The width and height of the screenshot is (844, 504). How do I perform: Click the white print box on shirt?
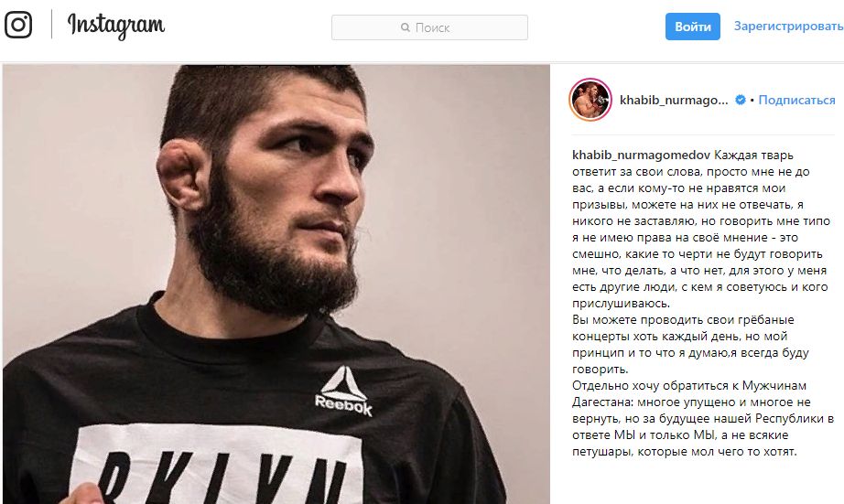(215, 464)
